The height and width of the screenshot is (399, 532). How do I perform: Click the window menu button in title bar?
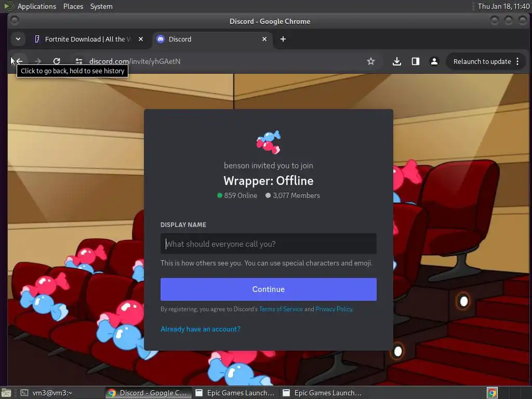[14, 21]
